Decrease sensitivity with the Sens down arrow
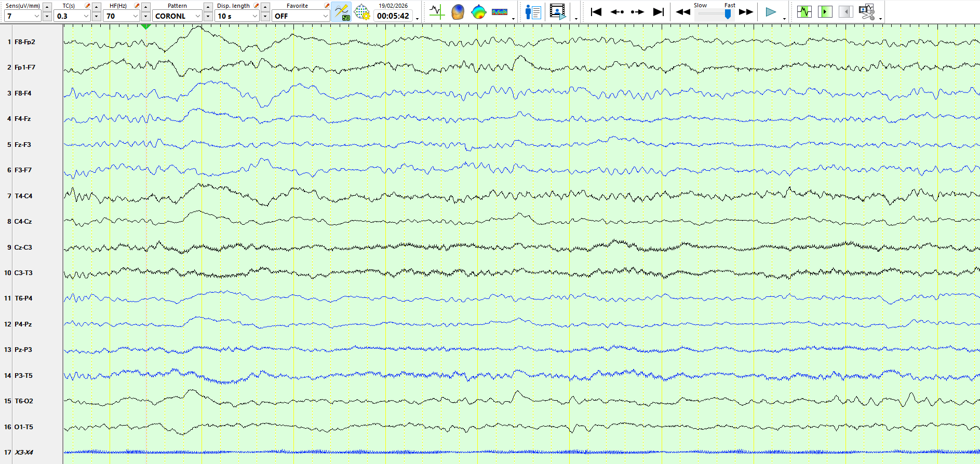The image size is (980, 464). tap(47, 16)
